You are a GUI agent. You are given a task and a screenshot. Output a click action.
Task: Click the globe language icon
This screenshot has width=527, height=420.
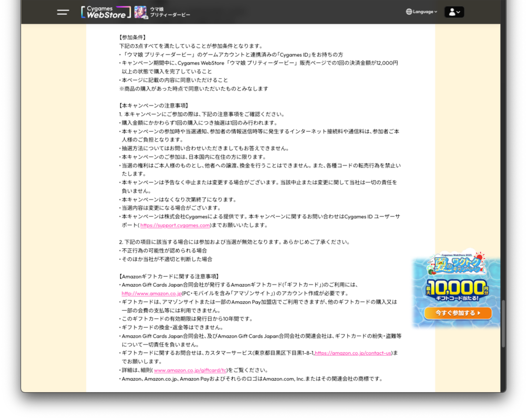point(409,12)
